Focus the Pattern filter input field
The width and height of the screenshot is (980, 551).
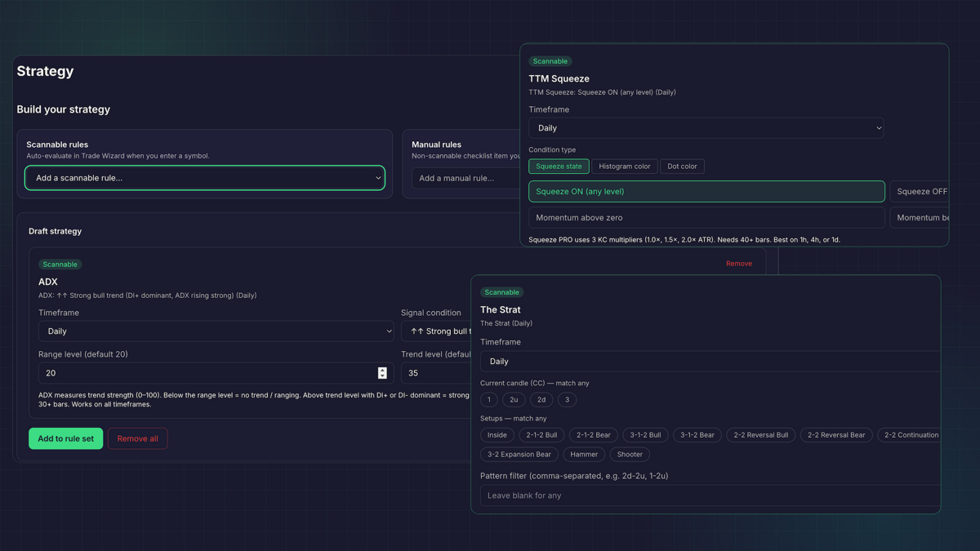coord(710,495)
